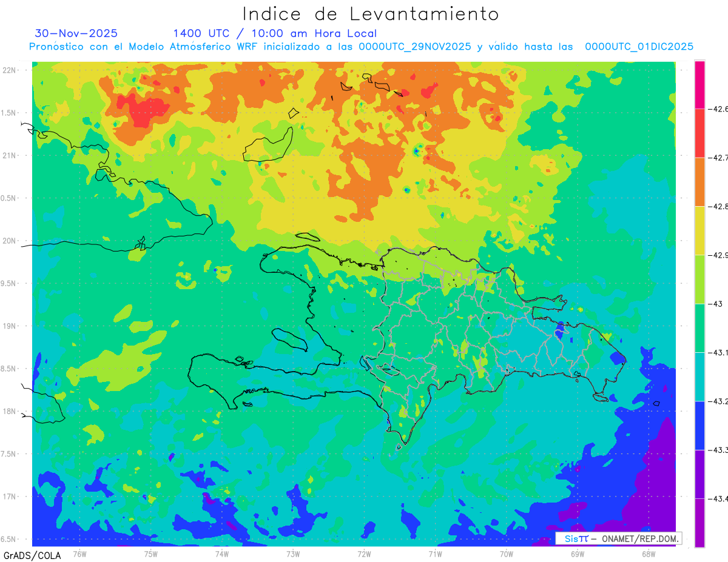Image resolution: width=728 pixels, height=562 pixels.
Task: Pick the cyan swatch between -43.1 and -43.2
Action: pyautogui.click(x=699, y=376)
